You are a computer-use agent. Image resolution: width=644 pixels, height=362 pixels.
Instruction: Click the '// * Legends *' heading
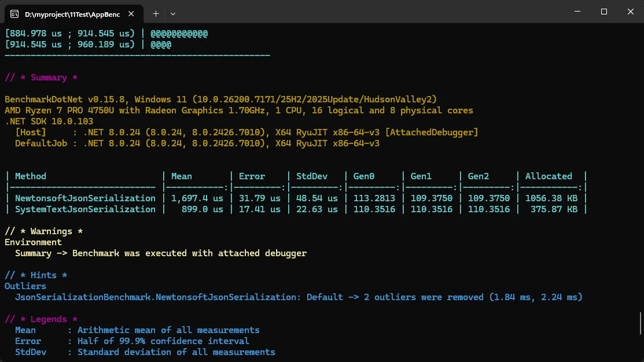tap(41, 319)
